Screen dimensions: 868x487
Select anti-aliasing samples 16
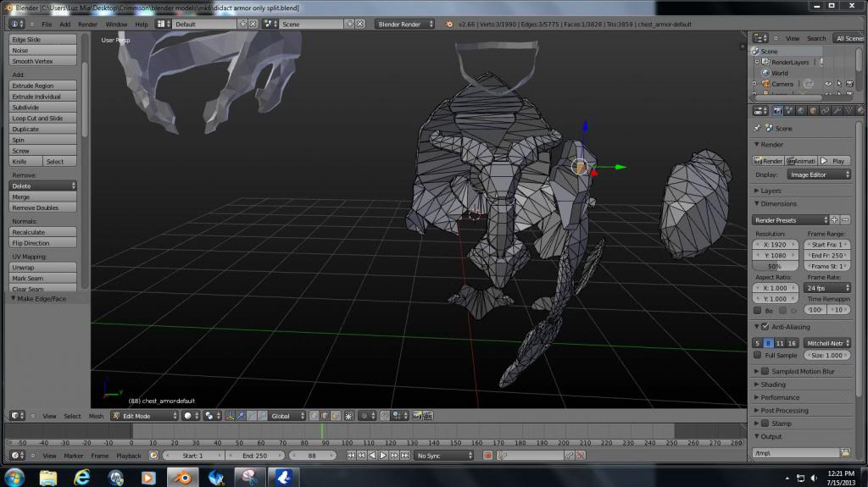(x=793, y=343)
